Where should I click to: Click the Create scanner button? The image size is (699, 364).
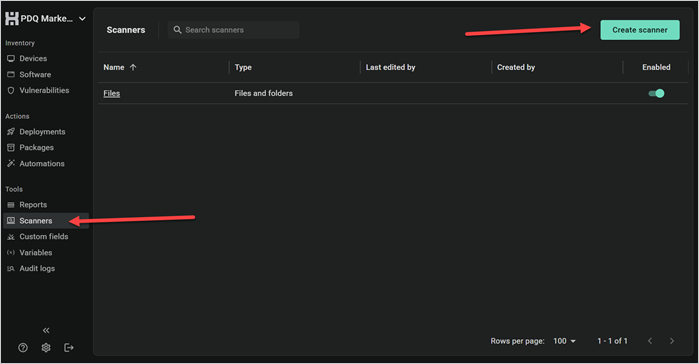tap(640, 30)
